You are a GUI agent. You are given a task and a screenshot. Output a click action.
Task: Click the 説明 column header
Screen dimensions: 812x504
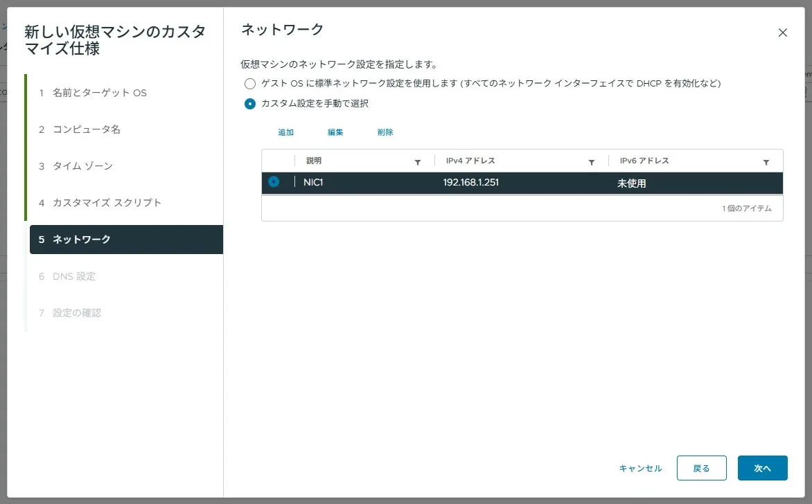pyautogui.click(x=314, y=161)
